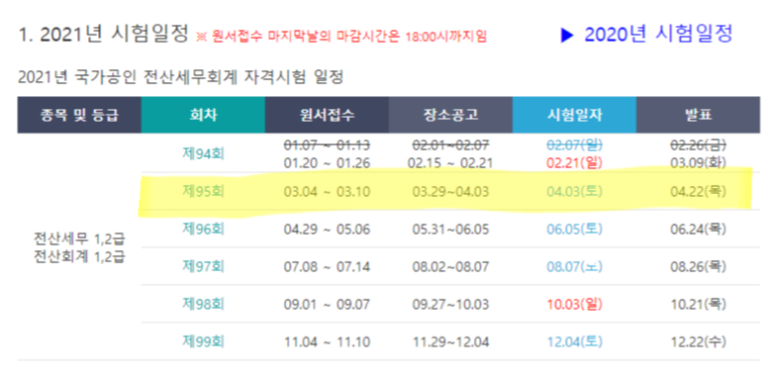Image resolution: width=773 pixels, height=381 pixels.
Task: Click the 제98회 round cell
Action: point(203,304)
